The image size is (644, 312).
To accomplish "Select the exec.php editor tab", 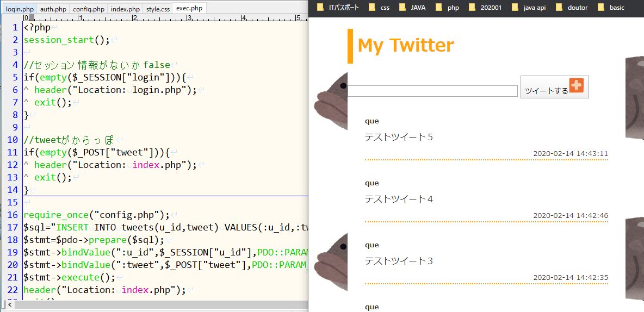I will click(189, 8).
